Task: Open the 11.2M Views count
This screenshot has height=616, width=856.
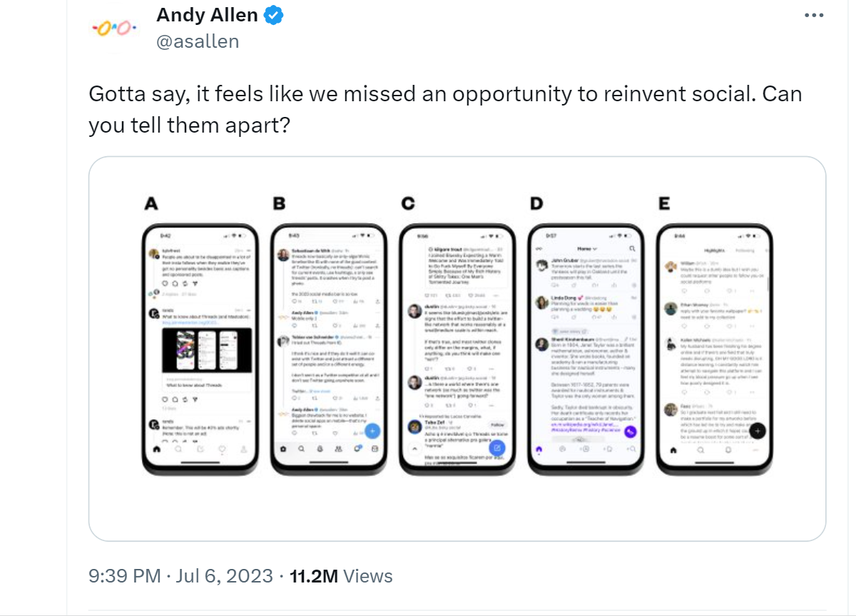Action: tap(341, 576)
